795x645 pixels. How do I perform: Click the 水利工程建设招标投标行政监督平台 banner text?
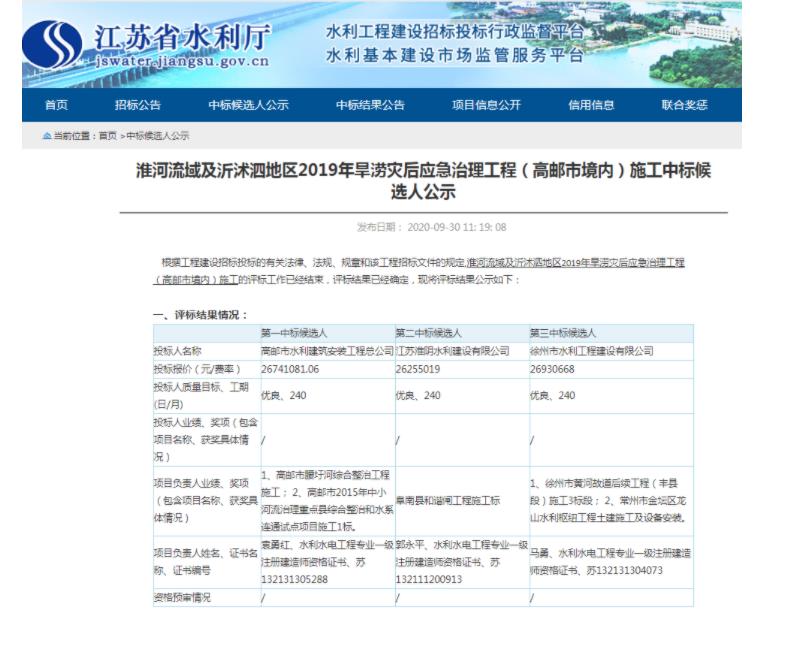455,31
